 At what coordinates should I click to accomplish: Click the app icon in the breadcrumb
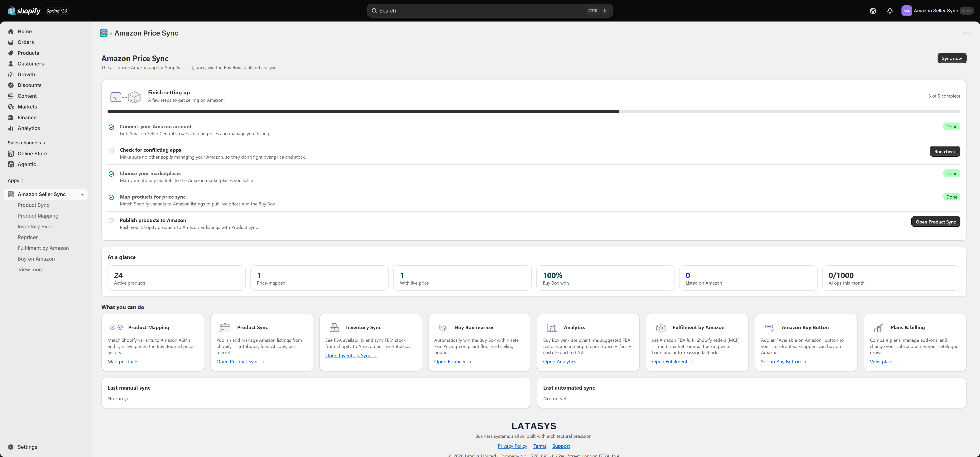tap(103, 33)
